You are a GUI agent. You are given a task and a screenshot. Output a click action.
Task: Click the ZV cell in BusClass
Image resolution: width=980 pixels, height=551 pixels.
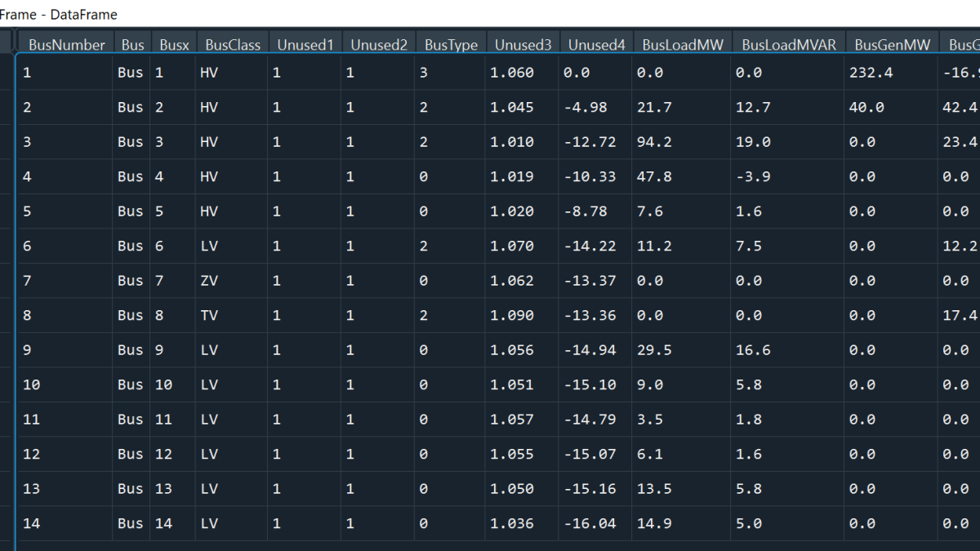pos(209,281)
